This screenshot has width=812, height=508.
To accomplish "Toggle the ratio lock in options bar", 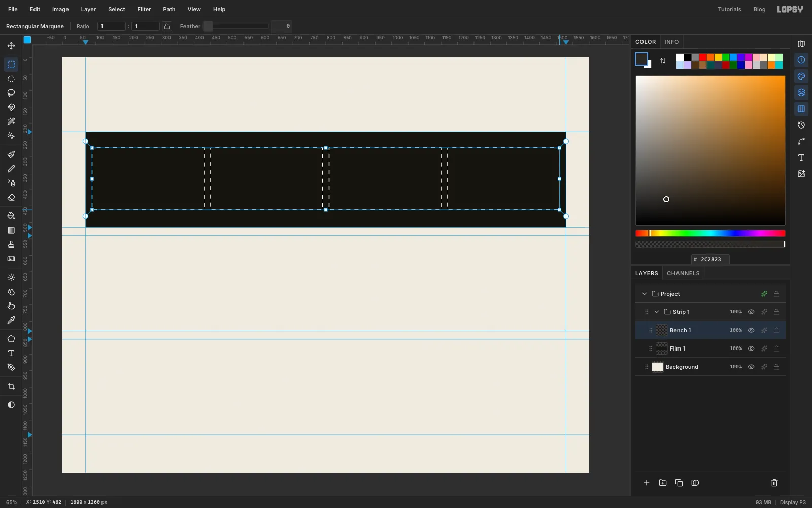I will pos(167,26).
